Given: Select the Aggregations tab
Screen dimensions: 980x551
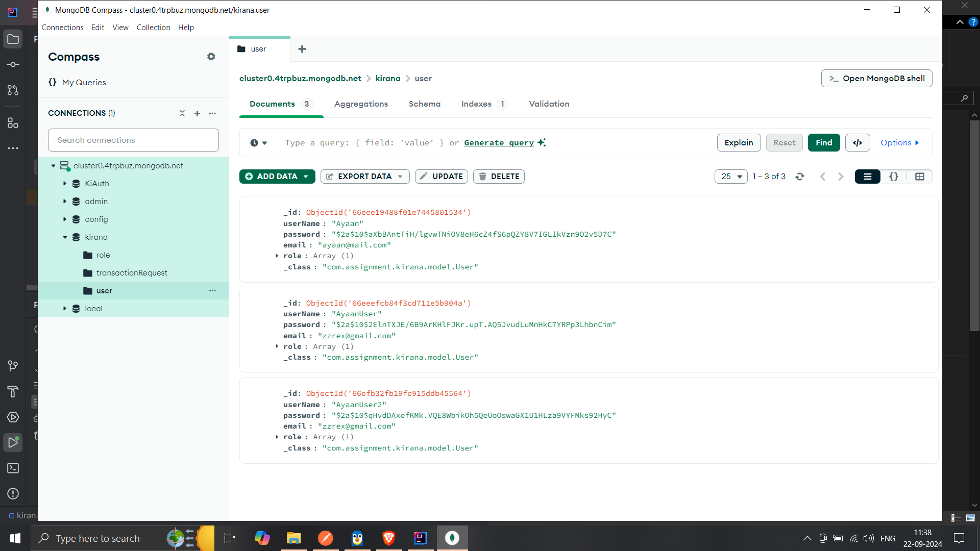Looking at the screenshot, I should tap(361, 104).
